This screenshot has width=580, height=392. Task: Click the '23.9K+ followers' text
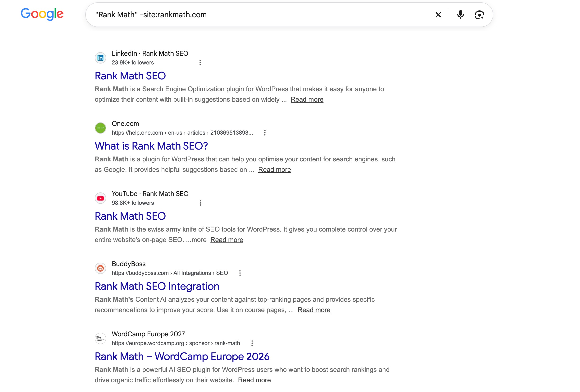coord(133,63)
